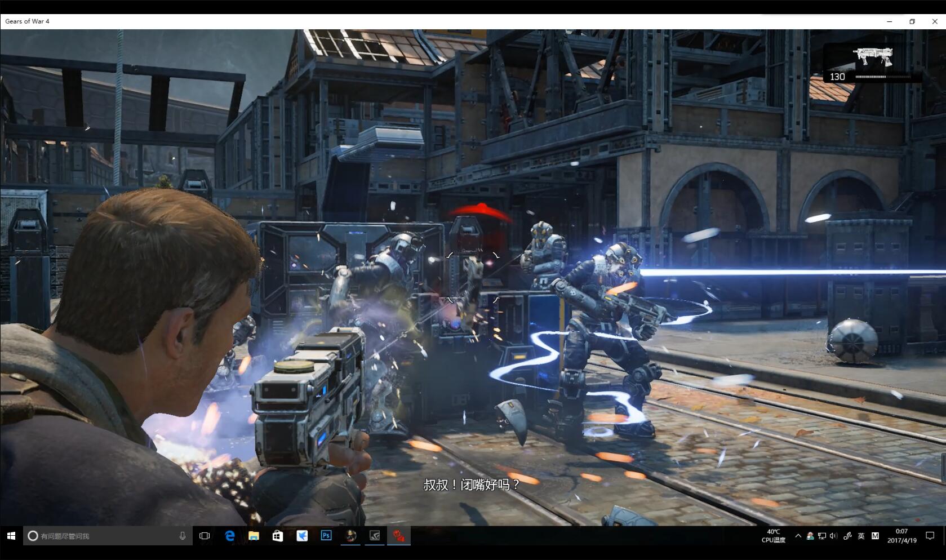Select the Gears of War taskbar icon
The image size is (946, 560).
coord(350,536)
